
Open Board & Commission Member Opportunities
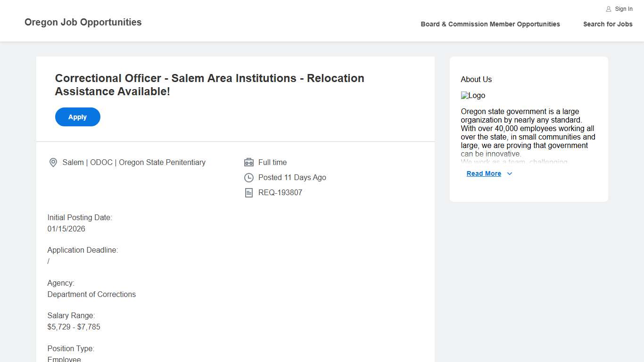point(490,24)
